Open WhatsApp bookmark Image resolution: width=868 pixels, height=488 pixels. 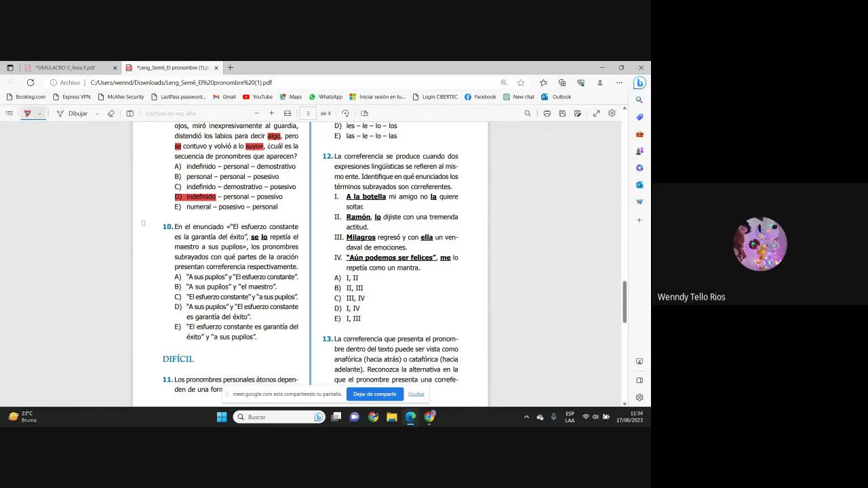pos(325,97)
